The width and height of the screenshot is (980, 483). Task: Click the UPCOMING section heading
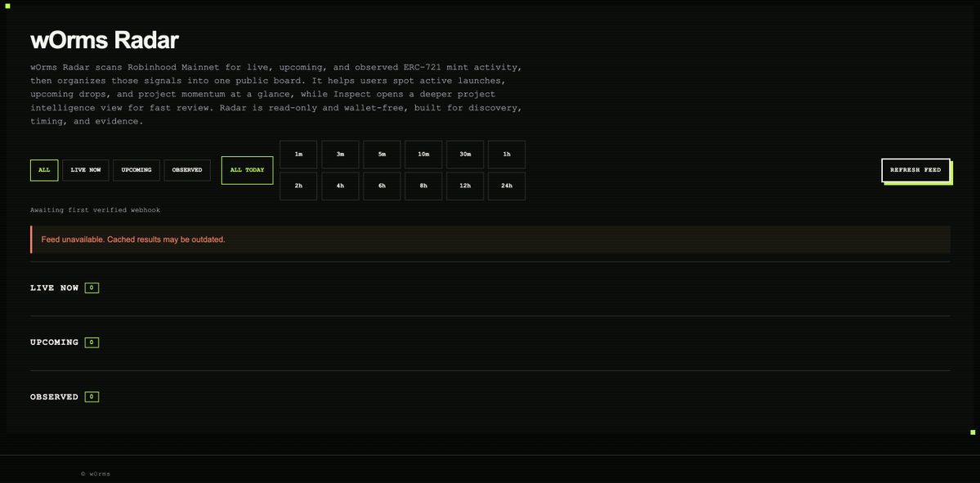click(55, 342)
